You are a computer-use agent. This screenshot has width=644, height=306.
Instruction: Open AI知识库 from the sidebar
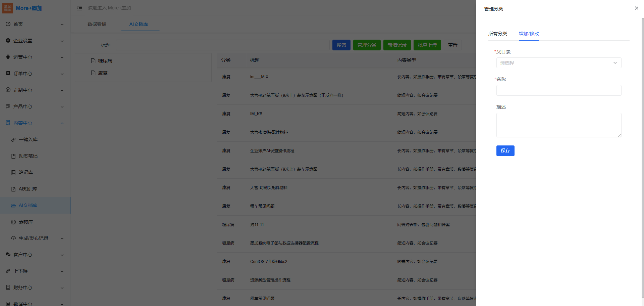point(28,189)
